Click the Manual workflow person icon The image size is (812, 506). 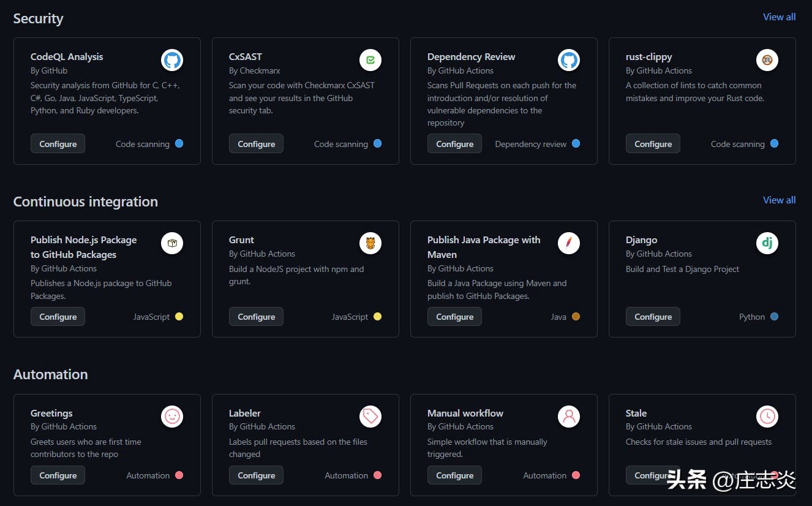tap(569, 417)
